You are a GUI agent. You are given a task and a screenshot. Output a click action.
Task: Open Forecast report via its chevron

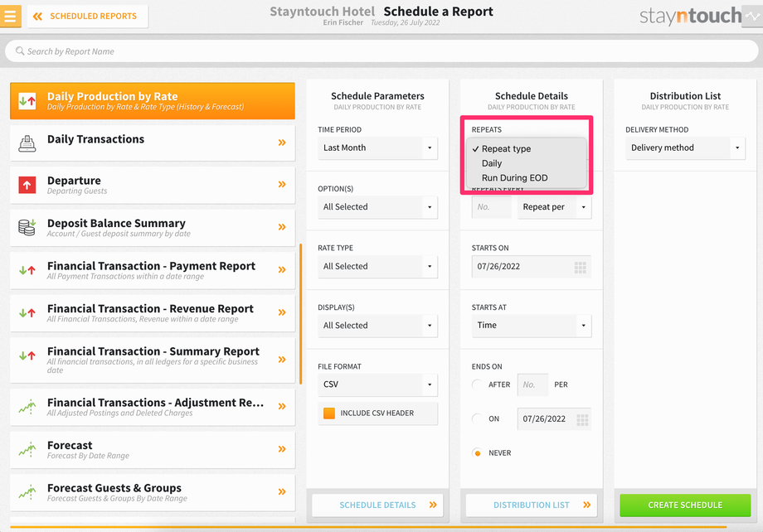(x=282, y=449)
